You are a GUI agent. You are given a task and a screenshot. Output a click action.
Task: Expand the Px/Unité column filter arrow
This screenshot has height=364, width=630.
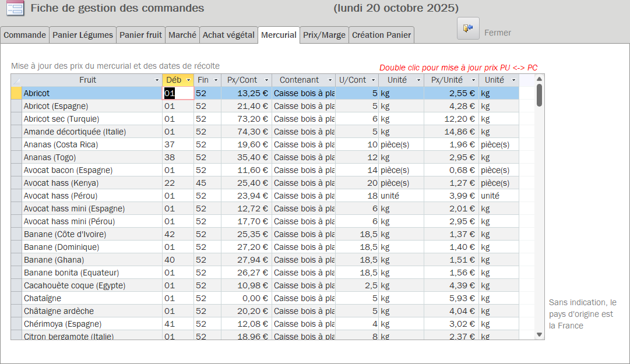pyautogui.click(x=473, y=80)
